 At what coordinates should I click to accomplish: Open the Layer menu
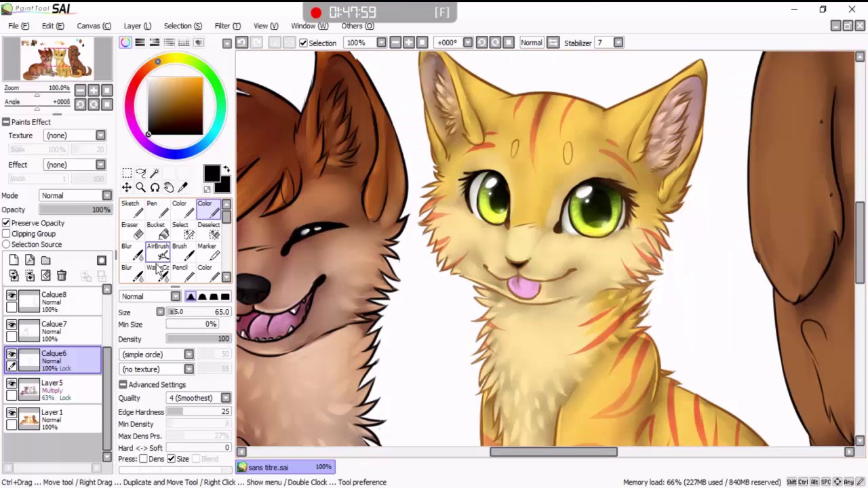[x=137, y=26]
